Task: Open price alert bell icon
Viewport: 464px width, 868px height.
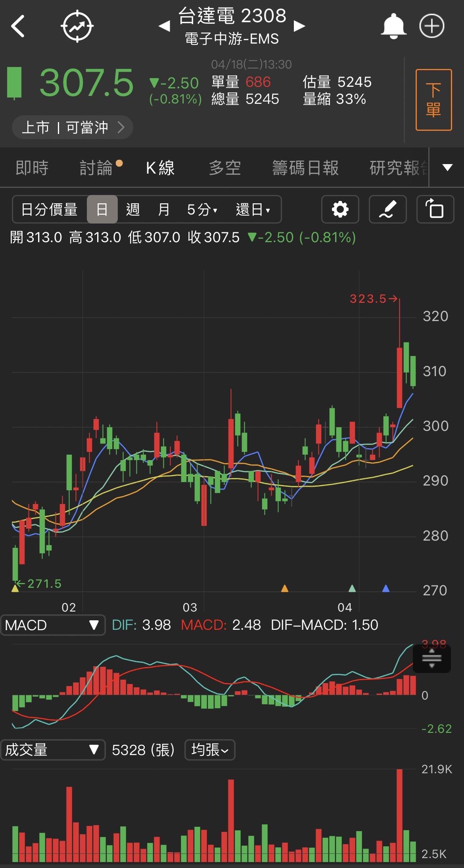Action: (393, 26)
